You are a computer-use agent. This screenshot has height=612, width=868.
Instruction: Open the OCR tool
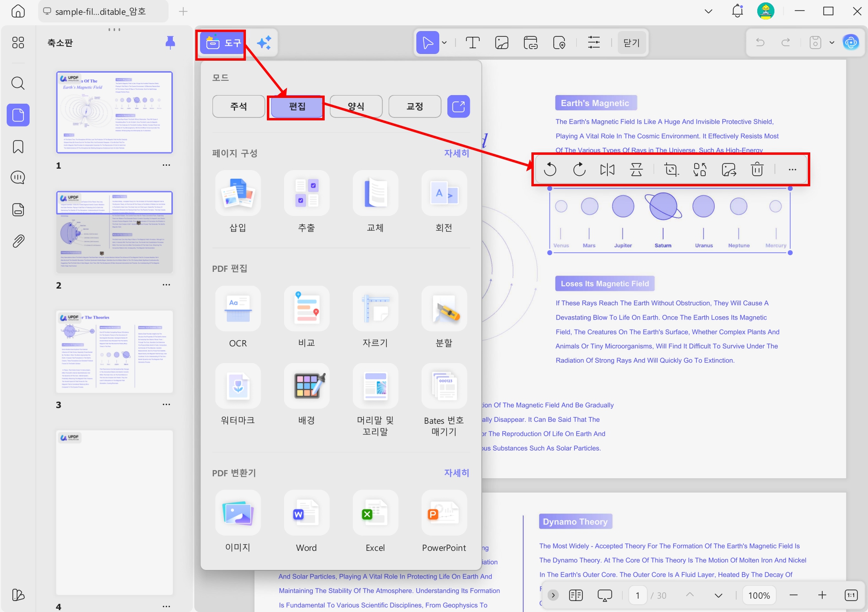tap(238, 309)
